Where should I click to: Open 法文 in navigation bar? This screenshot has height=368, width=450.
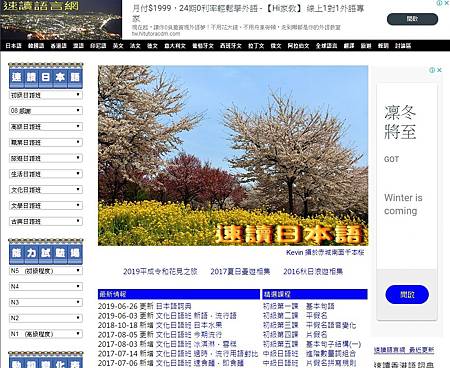tap(135, 46)
